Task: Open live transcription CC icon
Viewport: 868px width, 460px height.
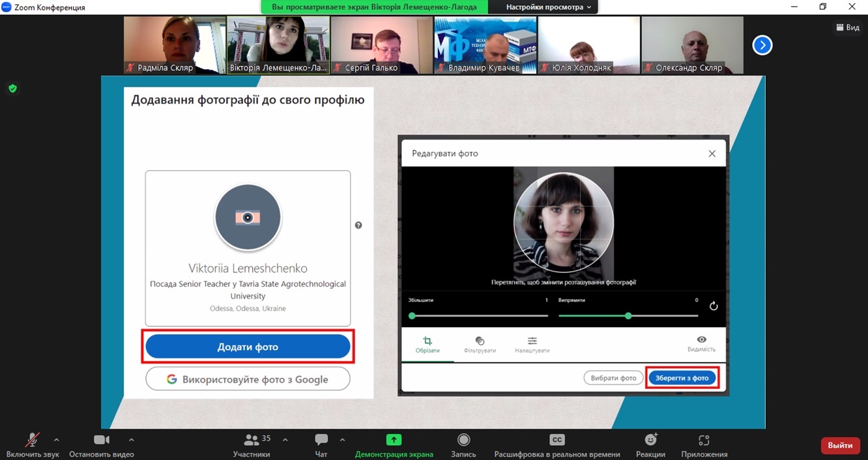Action: (x=557, y=440)
